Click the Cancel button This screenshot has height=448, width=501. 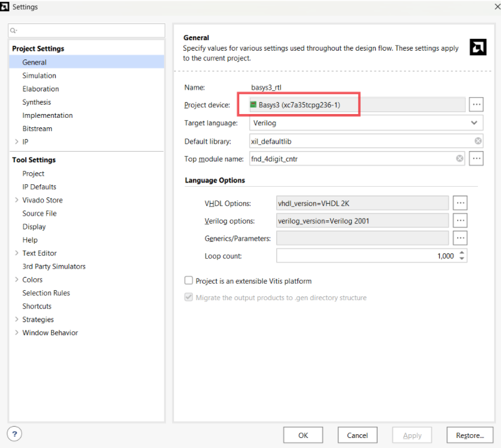[357, 435]
